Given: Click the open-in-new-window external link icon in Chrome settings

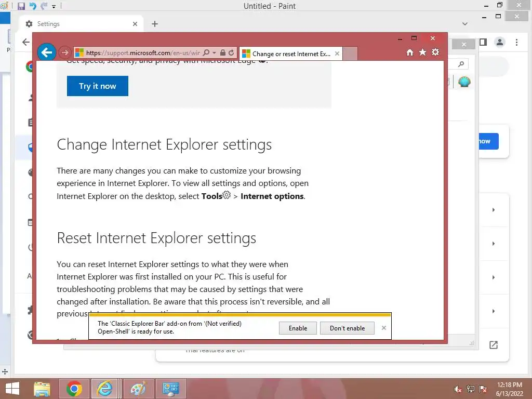Looking at the screenshot, I should [494, 345].
